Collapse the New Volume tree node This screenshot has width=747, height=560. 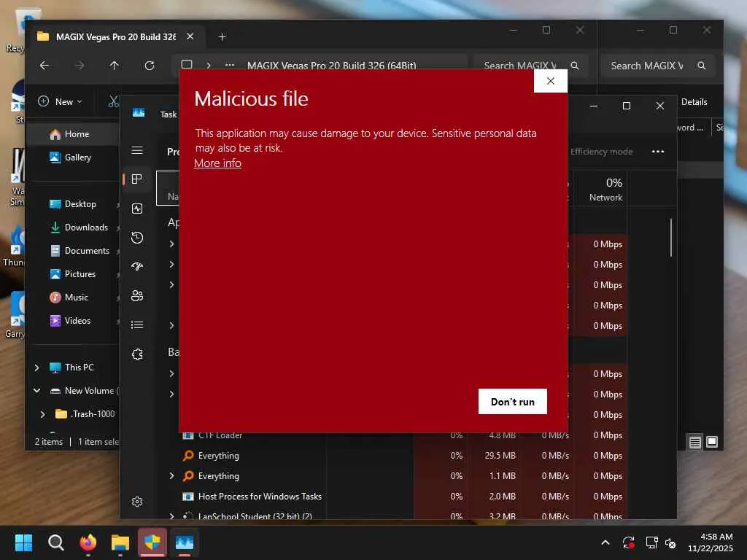click(x=36, y=391)
